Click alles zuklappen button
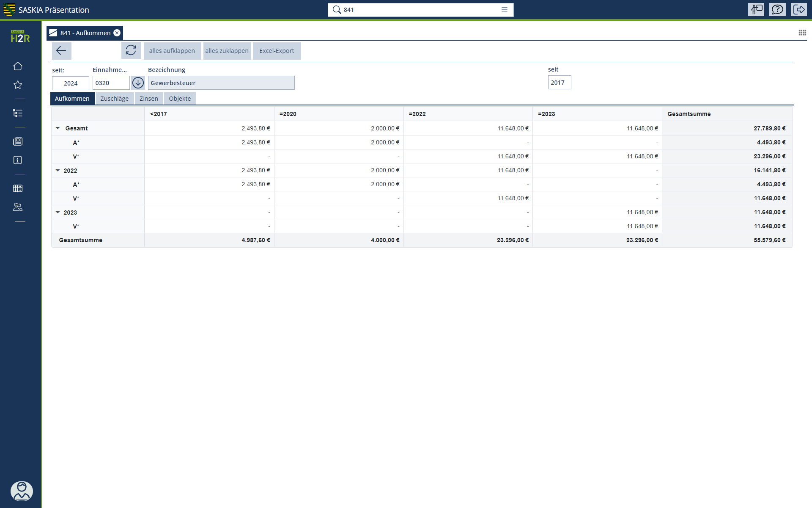 [x=227, y=51]
